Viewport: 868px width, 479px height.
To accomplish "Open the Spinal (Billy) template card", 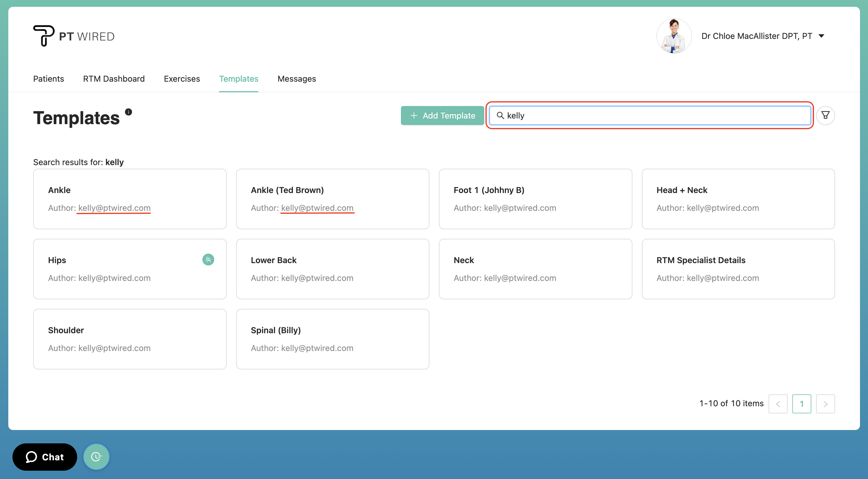I will (x=333, y=339).
